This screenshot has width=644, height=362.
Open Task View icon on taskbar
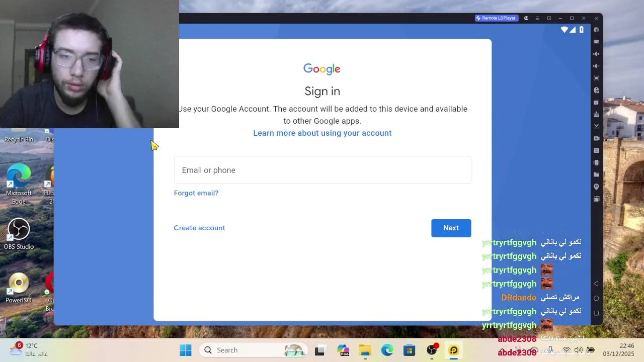coord(319,350)
